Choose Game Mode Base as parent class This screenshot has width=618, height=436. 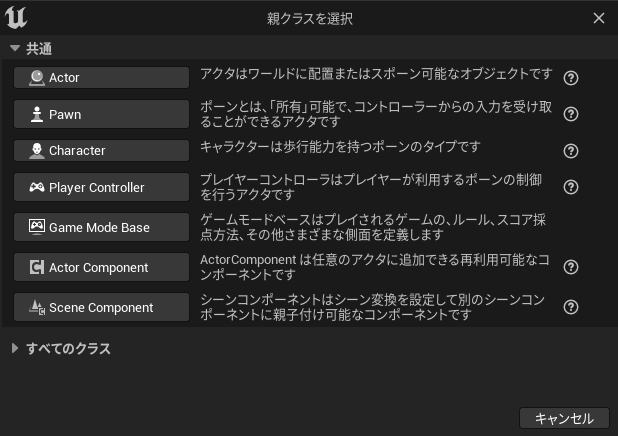pos(102,227)
